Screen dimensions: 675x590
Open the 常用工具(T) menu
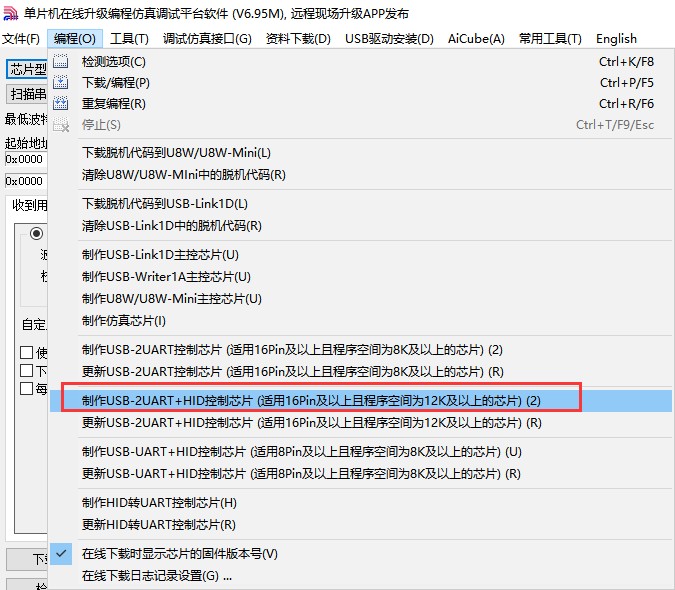550,39
